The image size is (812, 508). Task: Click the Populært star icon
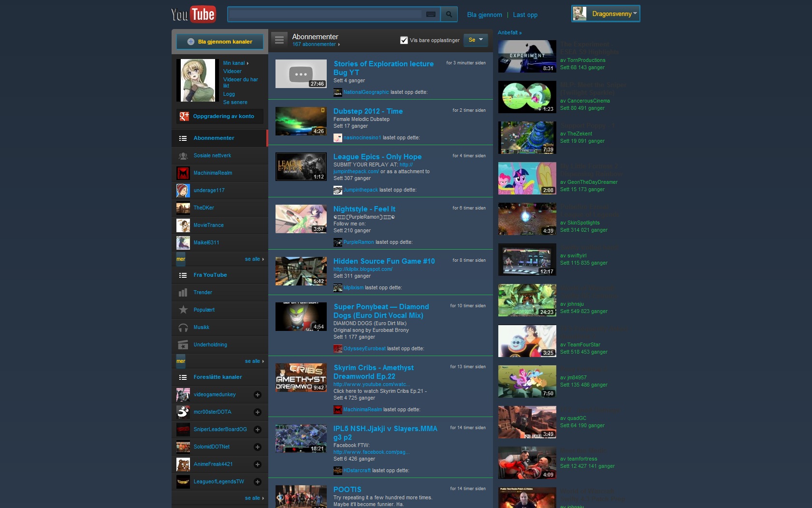tap(183, 310)
